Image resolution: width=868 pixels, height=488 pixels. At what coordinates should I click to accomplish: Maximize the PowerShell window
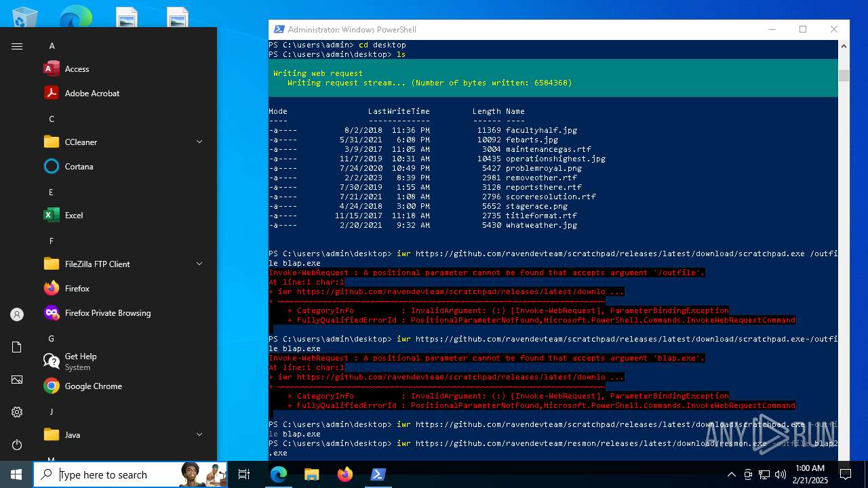[x=803, y=29]
